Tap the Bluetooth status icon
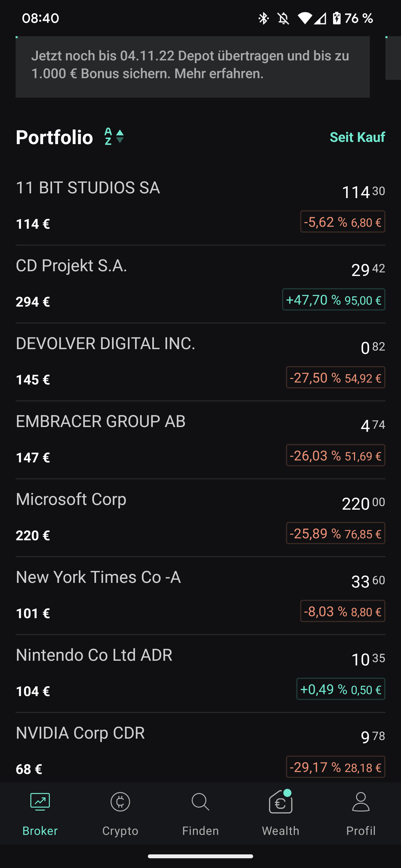Viewport: 401px width, 868px height. click(x=263, y=18)
